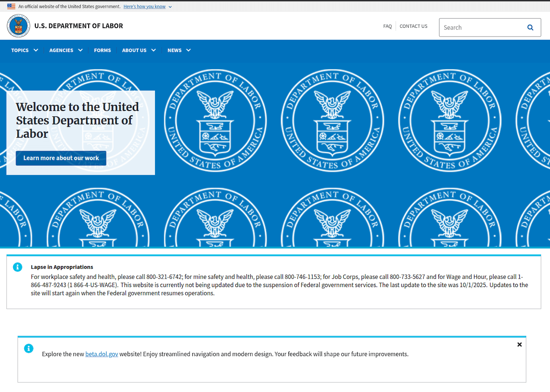Open the News dropdown menu
The height and width of the screenshot is (392, 550).
[179, 50]
